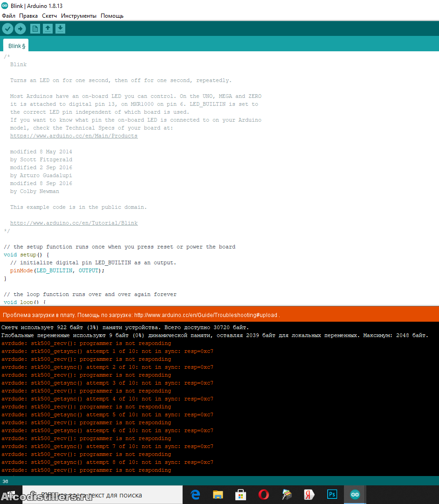Open the Opera browser from the taskbar
Viewport: 439px width, 504px height.
[263, 494]
